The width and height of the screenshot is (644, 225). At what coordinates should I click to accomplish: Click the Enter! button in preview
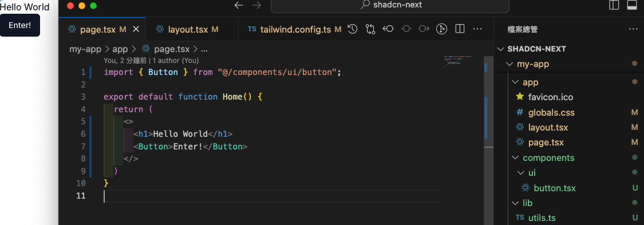(19, 25)
